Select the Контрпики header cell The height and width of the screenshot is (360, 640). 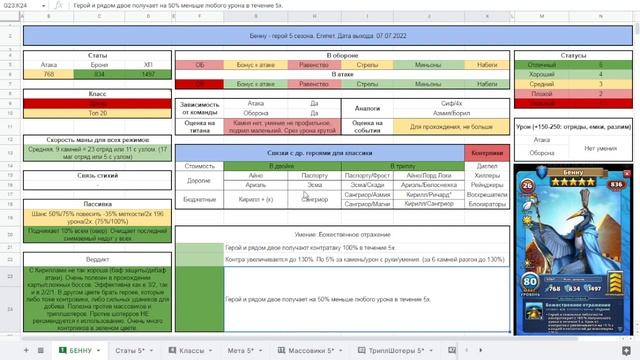[x=487, y=153]
